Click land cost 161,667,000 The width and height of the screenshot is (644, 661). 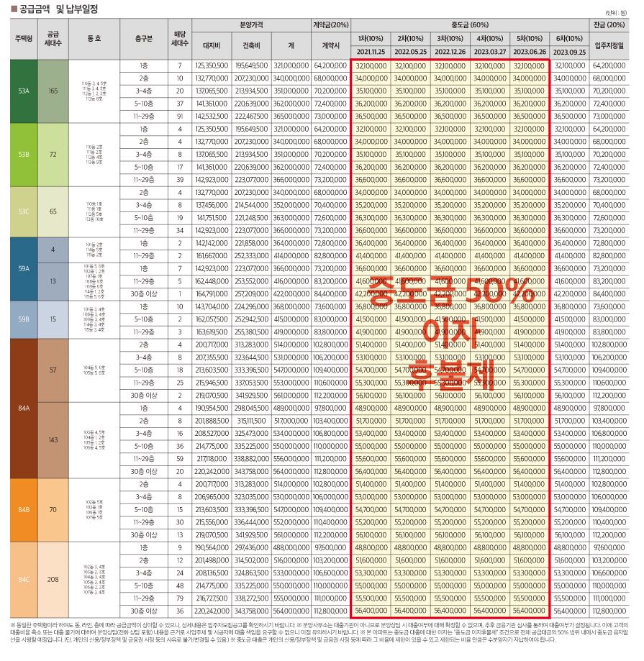(212, 256)
